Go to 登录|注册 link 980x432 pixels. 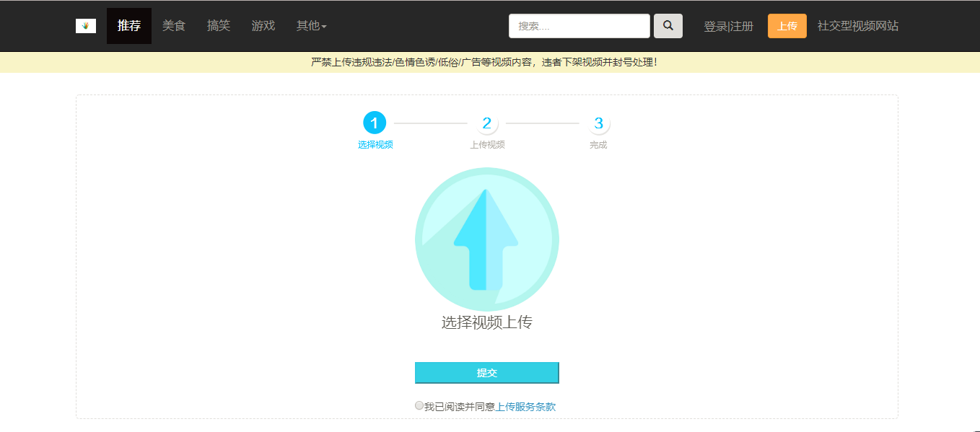pyautogui.click(x=729, y=27)
